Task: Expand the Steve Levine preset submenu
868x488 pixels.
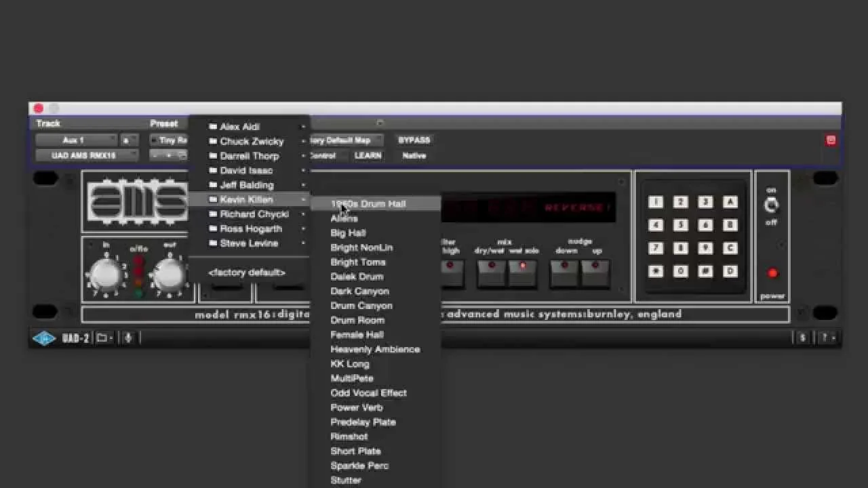Action: [x=248, y=243]
